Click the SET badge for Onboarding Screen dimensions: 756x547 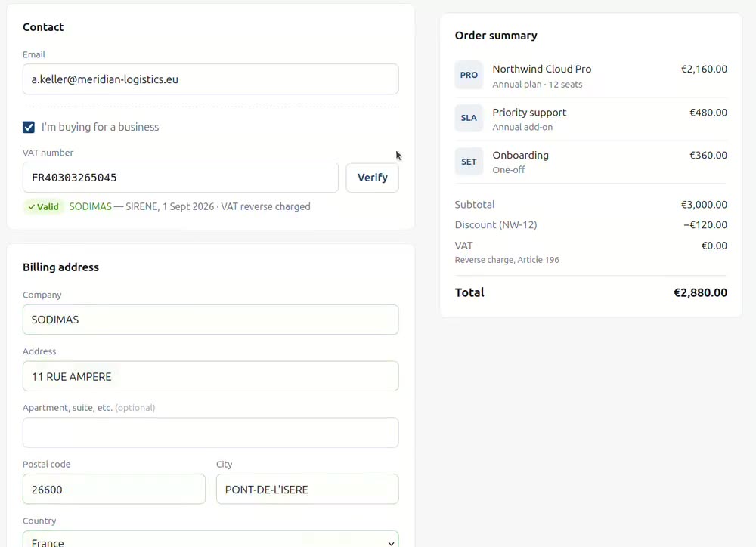pyautogui.click(x=469, y=162)
